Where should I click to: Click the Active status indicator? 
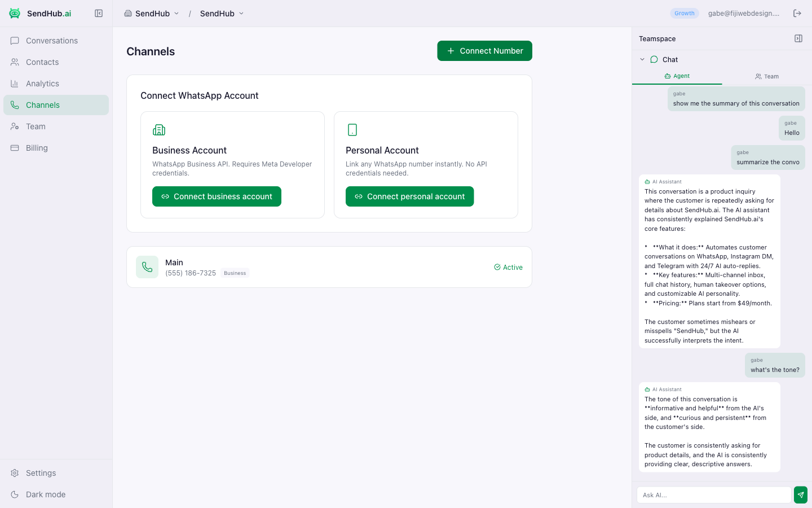(x=508, y=268)
